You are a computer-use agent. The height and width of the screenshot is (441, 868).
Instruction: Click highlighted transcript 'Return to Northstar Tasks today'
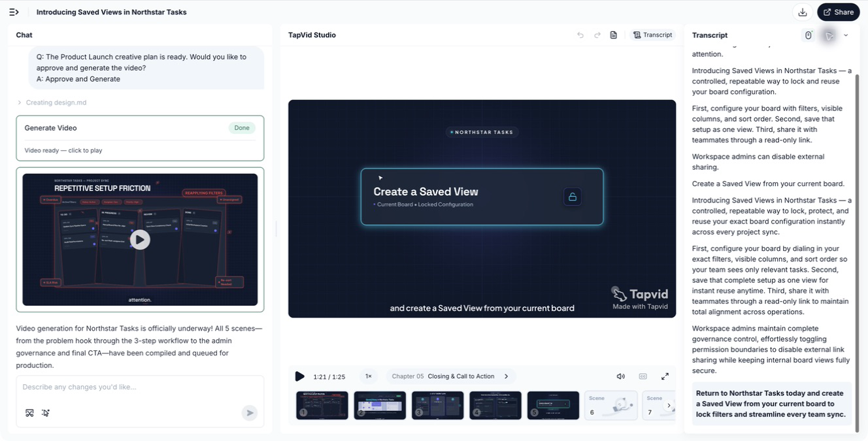click(x=771, y=404)
